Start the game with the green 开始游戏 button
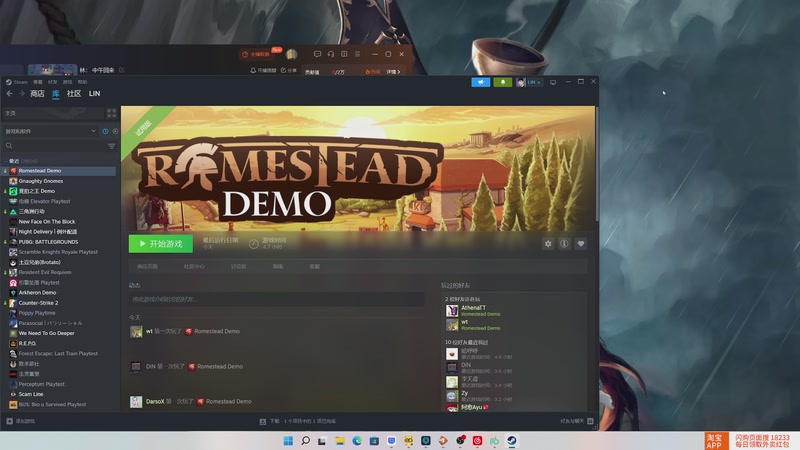 coord(161,244)
